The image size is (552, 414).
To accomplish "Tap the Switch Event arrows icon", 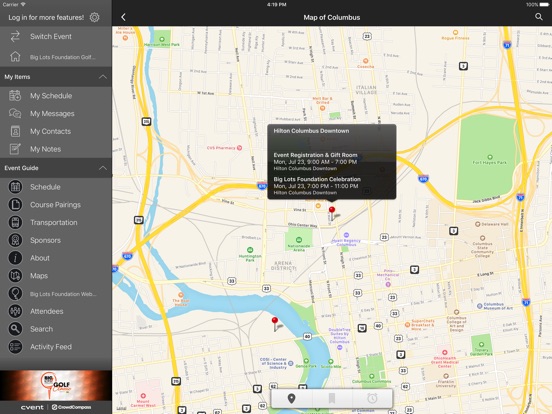I will [15, 37].
